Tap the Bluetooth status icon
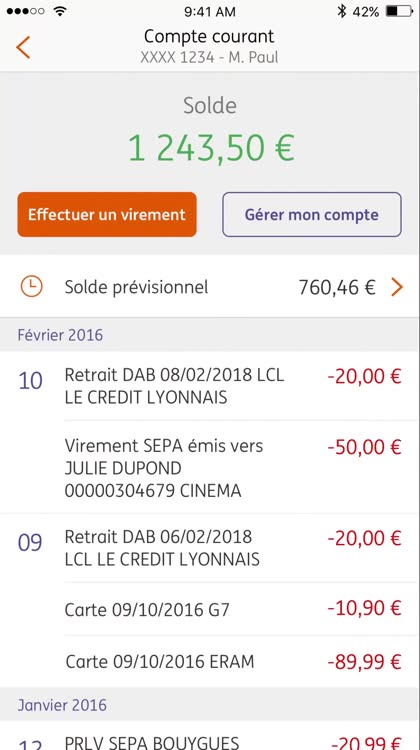This screenshot has width=420, height=750. [341, 11]
